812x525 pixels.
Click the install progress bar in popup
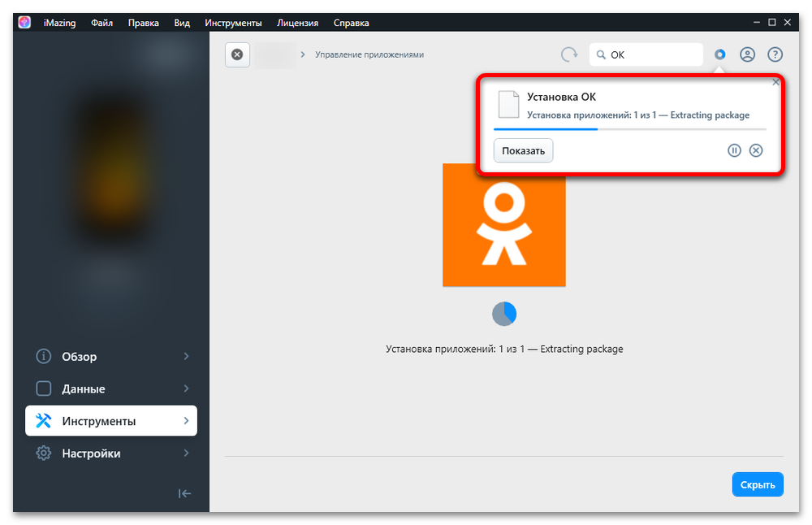(x=630, y=129)
